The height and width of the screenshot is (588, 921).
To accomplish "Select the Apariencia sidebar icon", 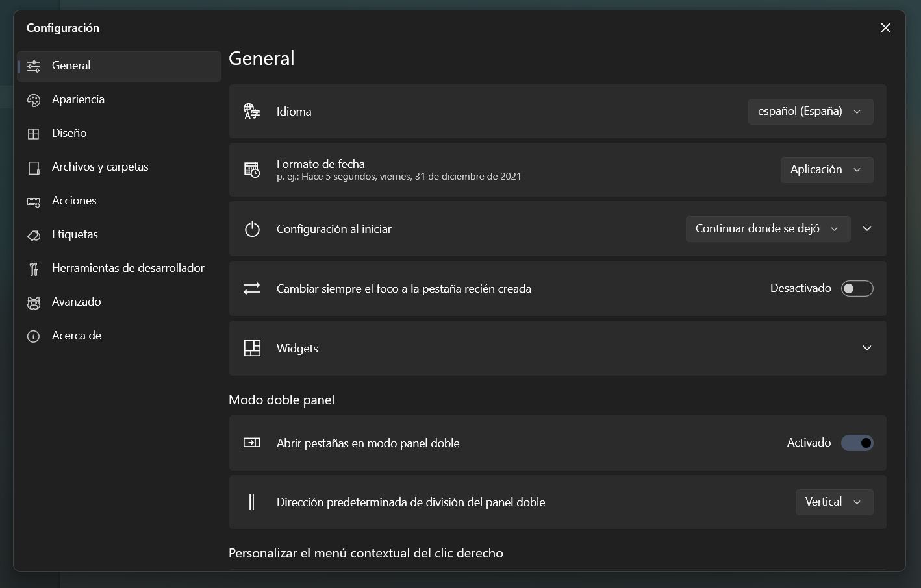I will pos(34,100).
